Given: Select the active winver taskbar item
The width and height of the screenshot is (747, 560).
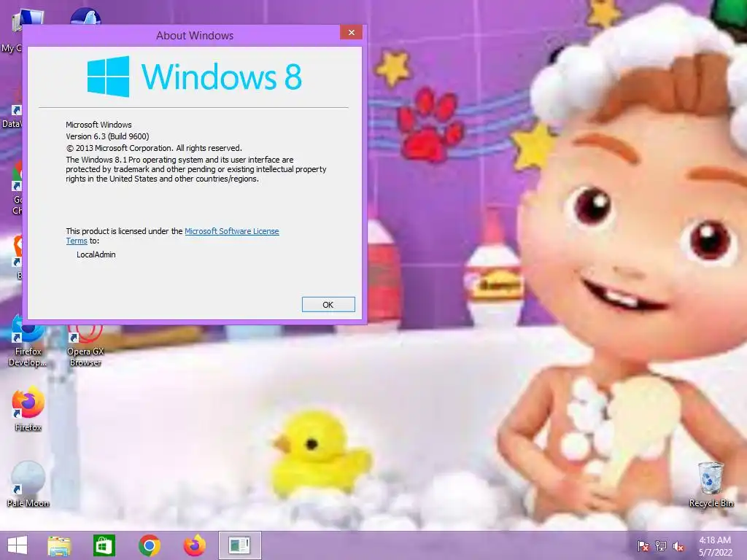Looking at the screenshot, I should [239, 545].
